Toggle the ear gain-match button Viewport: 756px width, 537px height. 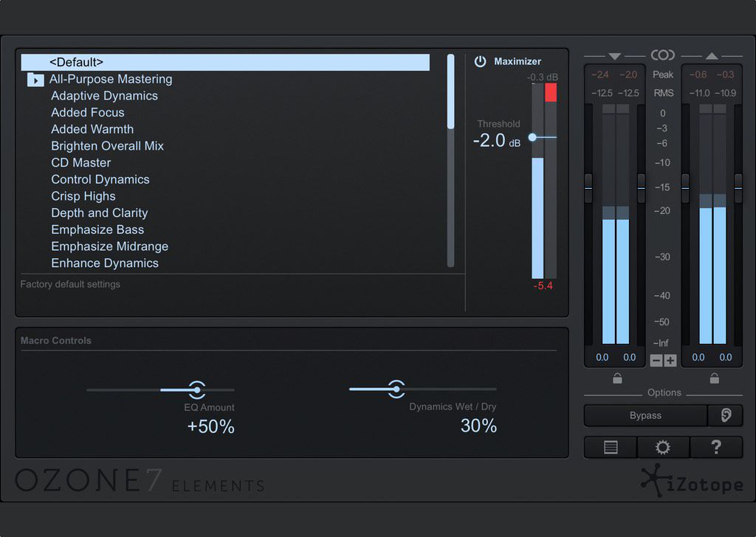coord(726,415)
